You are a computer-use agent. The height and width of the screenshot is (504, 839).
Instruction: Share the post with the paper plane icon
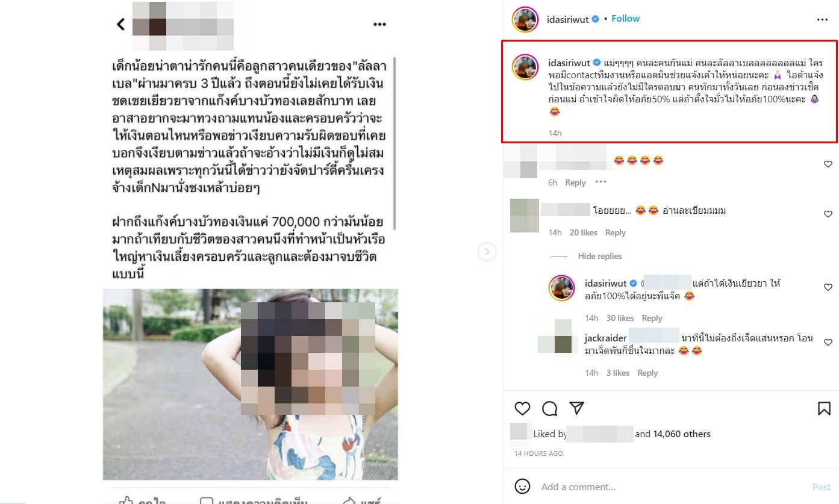pyautogui.click(x=576, y=409)
